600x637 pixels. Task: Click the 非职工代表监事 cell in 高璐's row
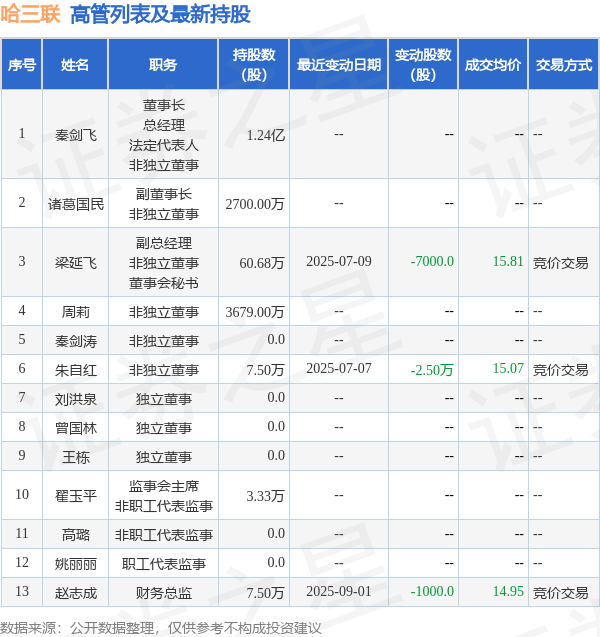164,535
